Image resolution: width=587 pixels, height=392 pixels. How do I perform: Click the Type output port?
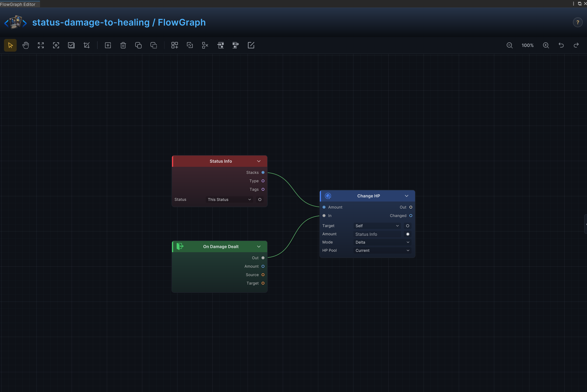pos(263,181)
